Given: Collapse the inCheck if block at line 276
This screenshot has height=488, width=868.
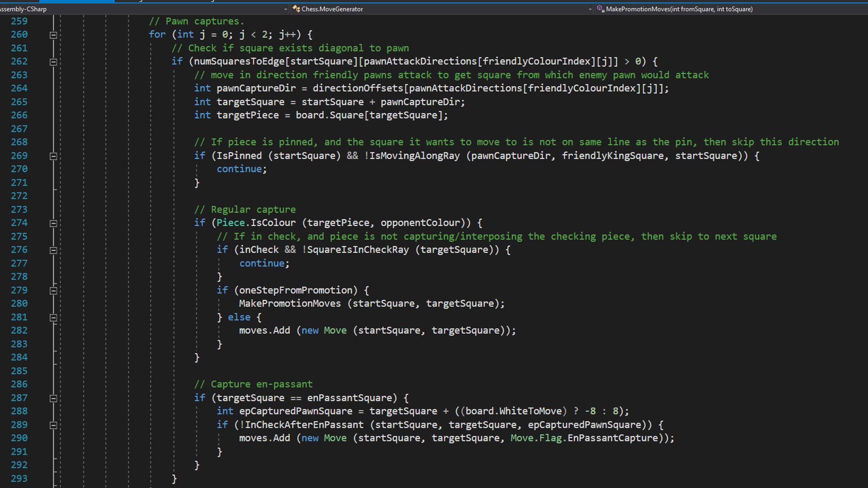Looking at the screenshot, I should 53,250.
